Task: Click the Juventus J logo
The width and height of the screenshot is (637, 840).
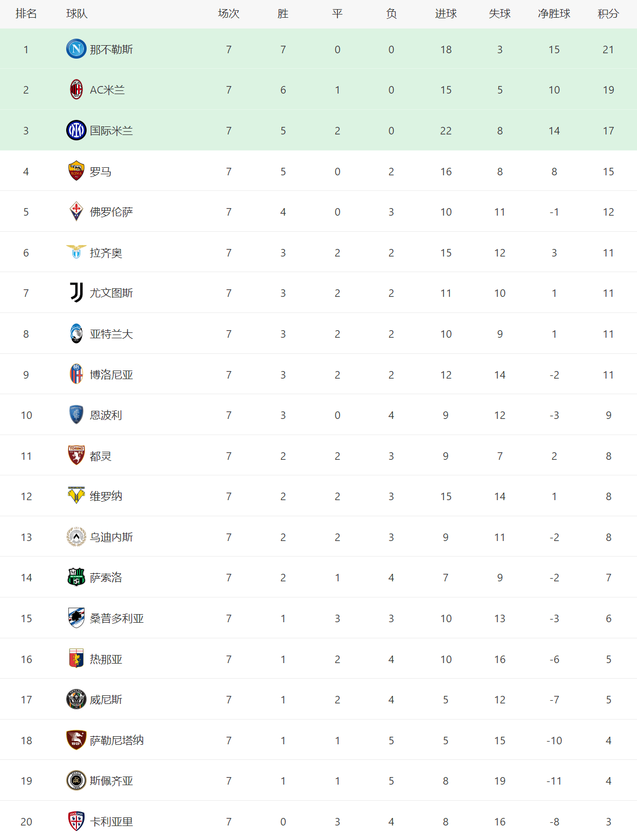Action: (x=76, y=293)
